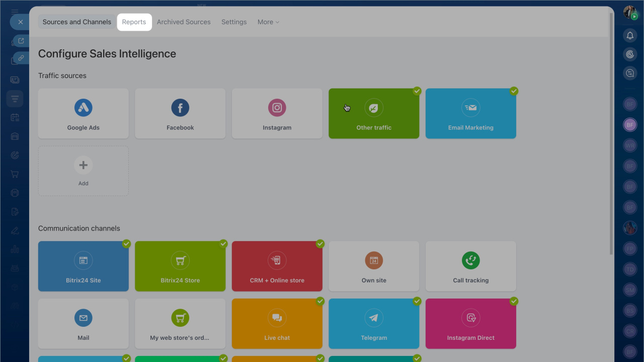
Task: Toggle the Email Marketing checkmark badge
Action: click(514, 91)
